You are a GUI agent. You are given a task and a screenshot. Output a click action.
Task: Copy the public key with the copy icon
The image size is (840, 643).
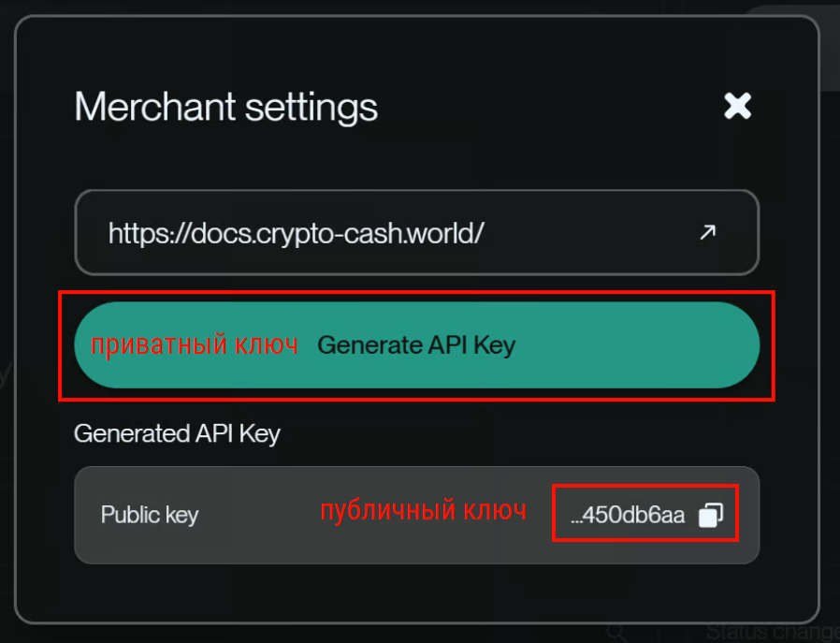click(711, 515)
